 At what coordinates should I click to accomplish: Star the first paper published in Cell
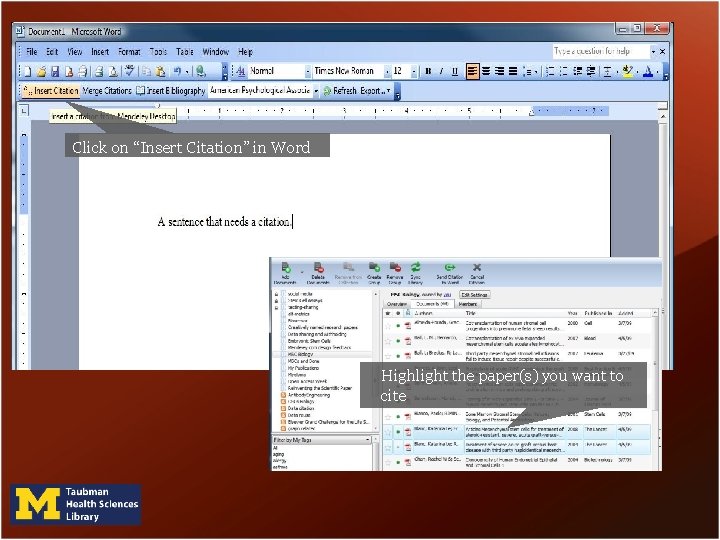click(x=388, y=326)
